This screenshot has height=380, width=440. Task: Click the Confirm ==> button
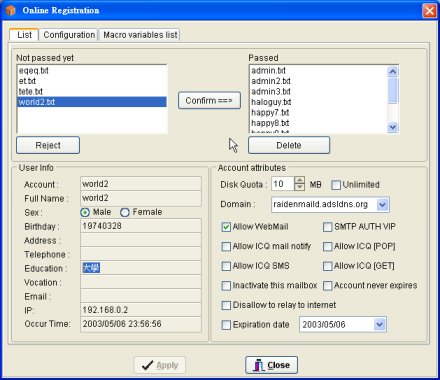click(x=209, y=100)
